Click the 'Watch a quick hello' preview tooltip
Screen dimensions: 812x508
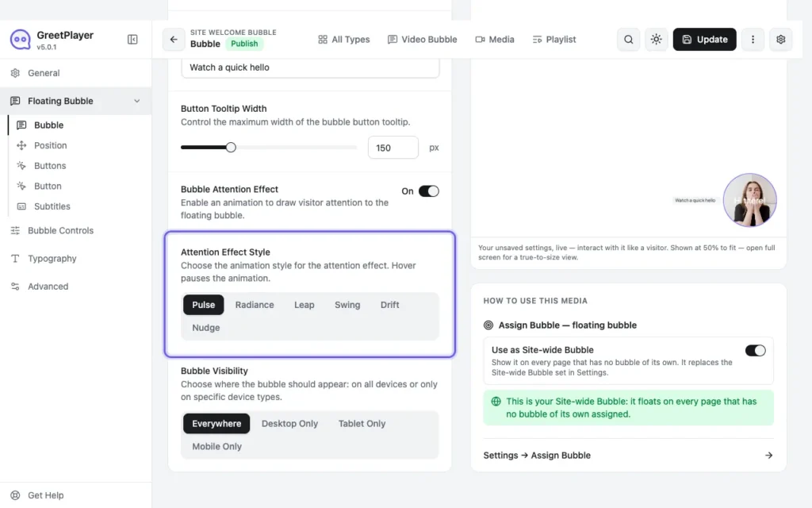[695, 200]
